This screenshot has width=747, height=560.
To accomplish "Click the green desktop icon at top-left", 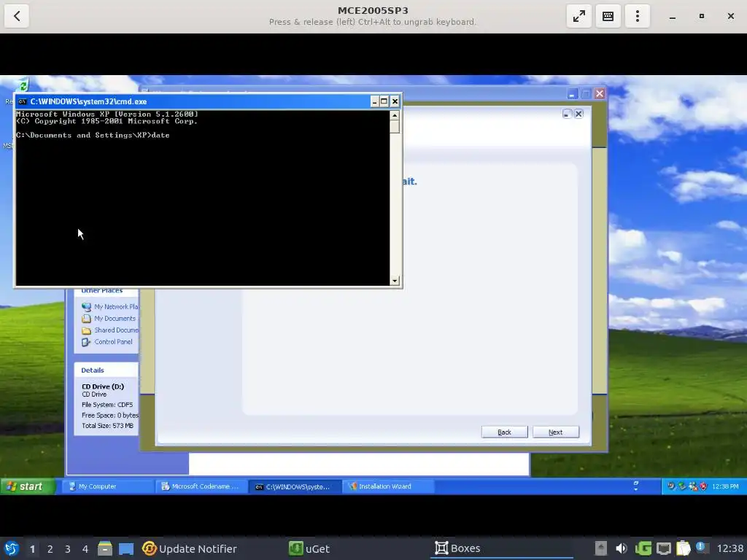I will click(23, 86).
